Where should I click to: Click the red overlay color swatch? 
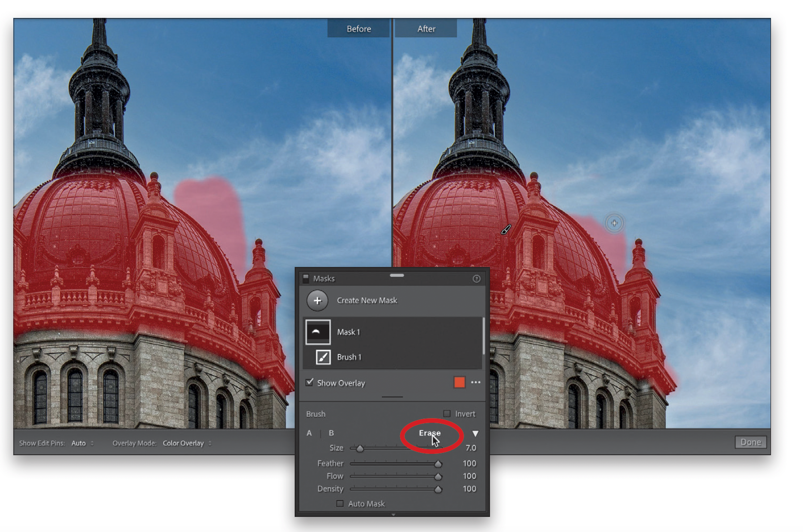point(459,382)
